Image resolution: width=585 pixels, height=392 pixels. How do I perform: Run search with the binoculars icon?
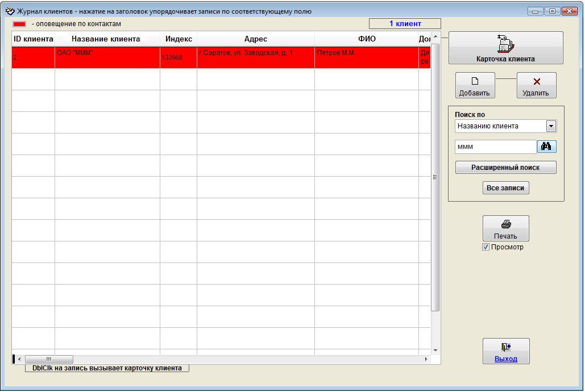tap(546, 146)
